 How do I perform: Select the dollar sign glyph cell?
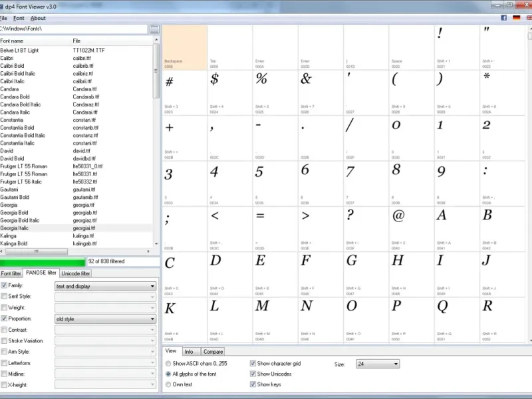pos(230,93)
